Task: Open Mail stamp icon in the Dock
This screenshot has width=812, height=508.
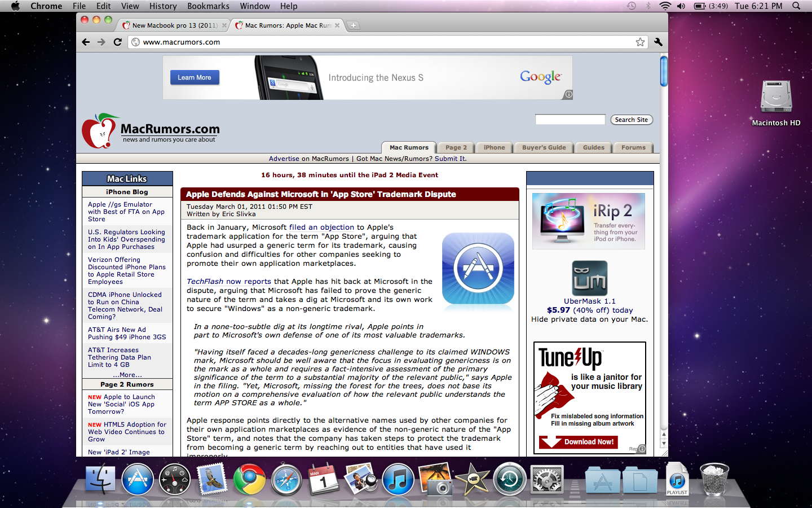Action: [x=212, y=479]
